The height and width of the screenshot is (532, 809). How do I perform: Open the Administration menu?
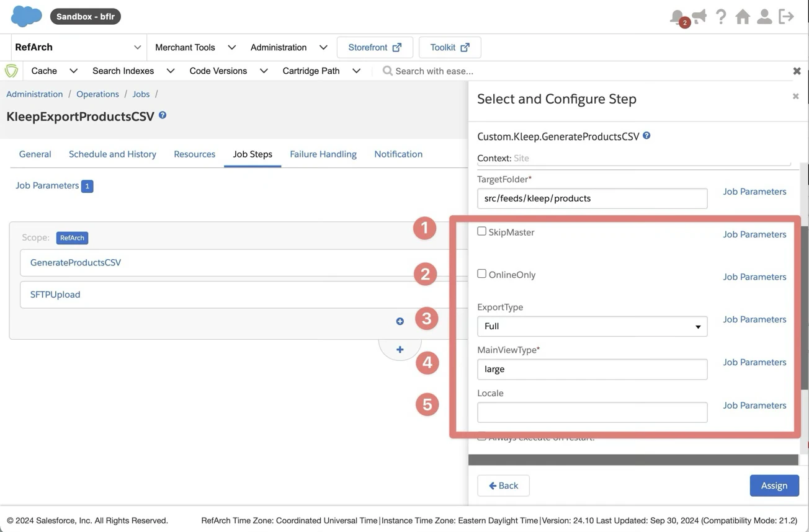point(288,47)
